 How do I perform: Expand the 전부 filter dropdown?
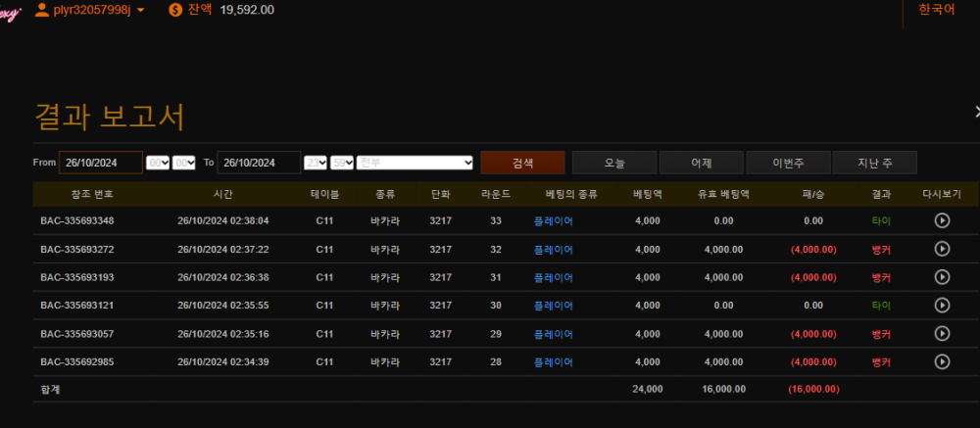[415, 163]
